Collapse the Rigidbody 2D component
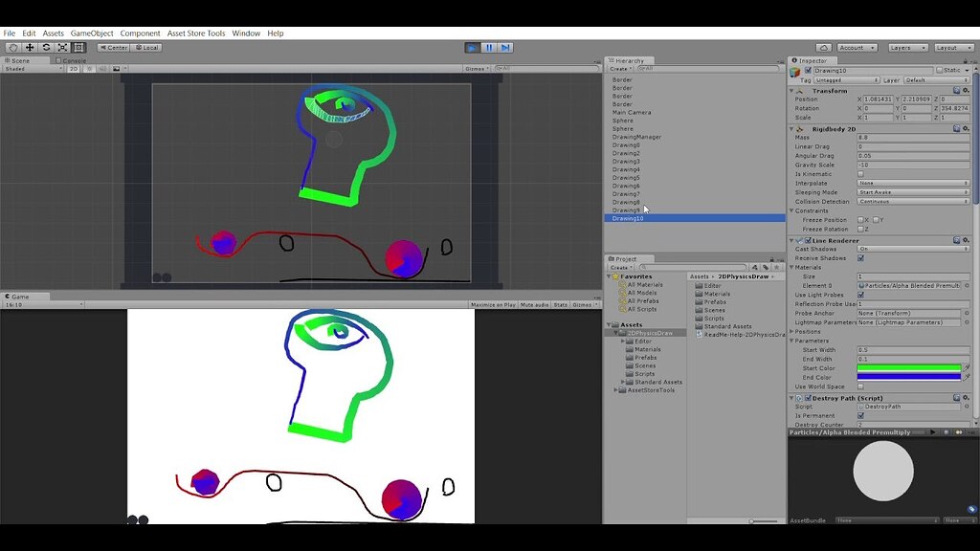 tap(793, 128)
